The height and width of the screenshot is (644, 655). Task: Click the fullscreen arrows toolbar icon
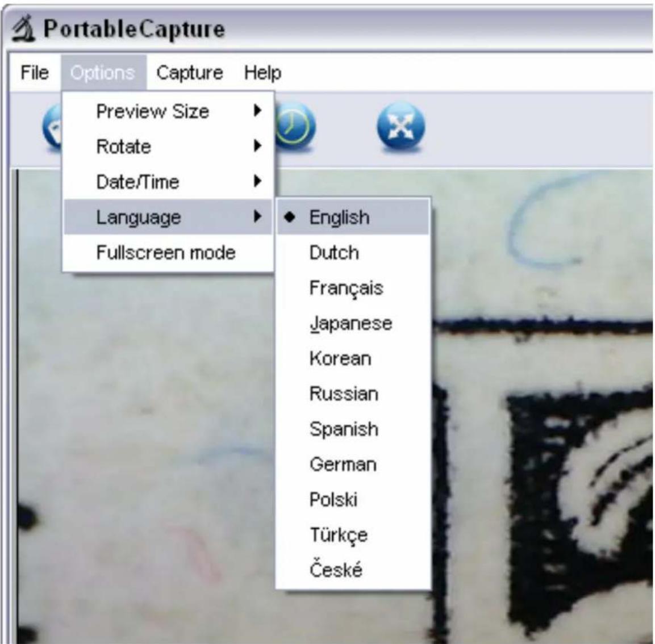click(400, 126)
